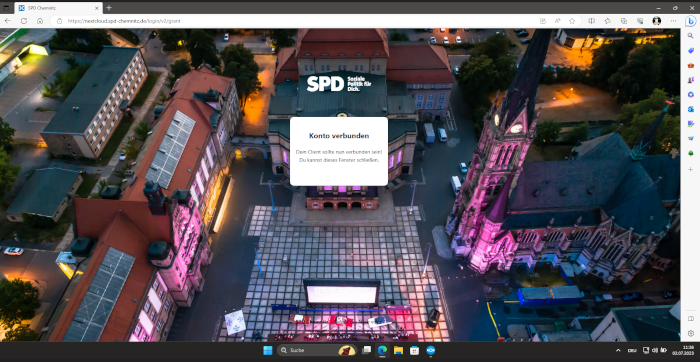Screen dimensions: 700x362
Task: Open File Explorer from taskbar
Action: point(398,350)
